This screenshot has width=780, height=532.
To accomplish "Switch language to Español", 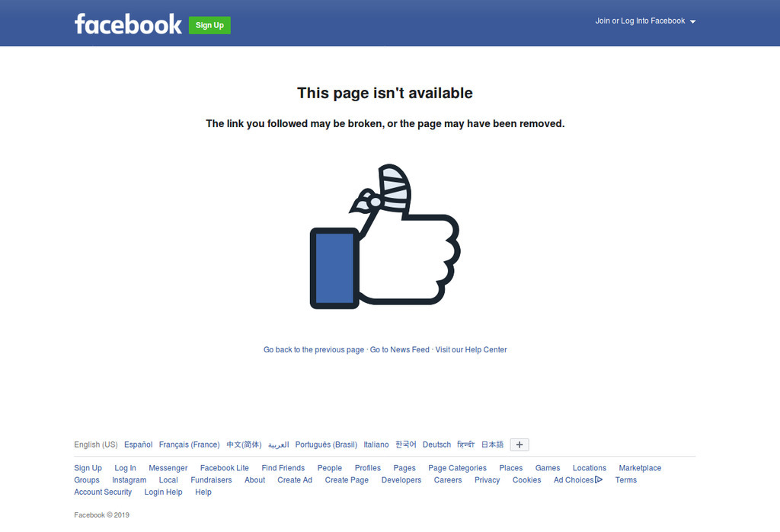I will point(139,444).
